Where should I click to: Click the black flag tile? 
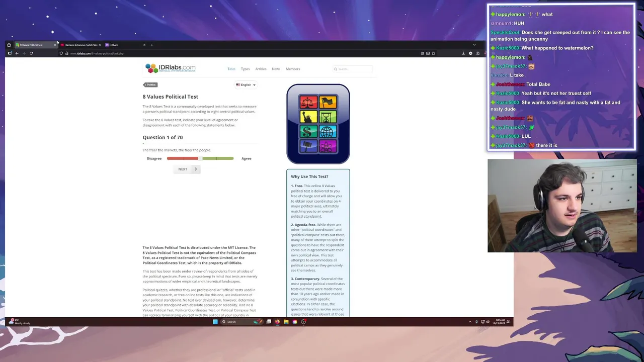point(328,103)
